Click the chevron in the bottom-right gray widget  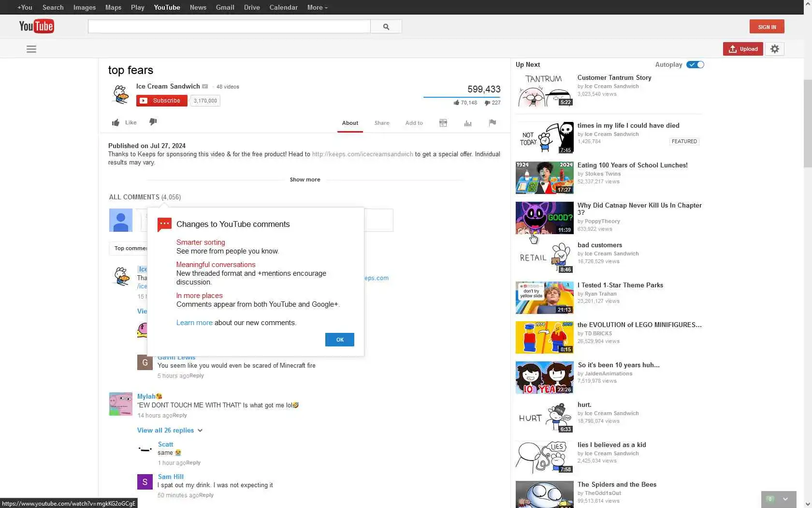[785, 499]
